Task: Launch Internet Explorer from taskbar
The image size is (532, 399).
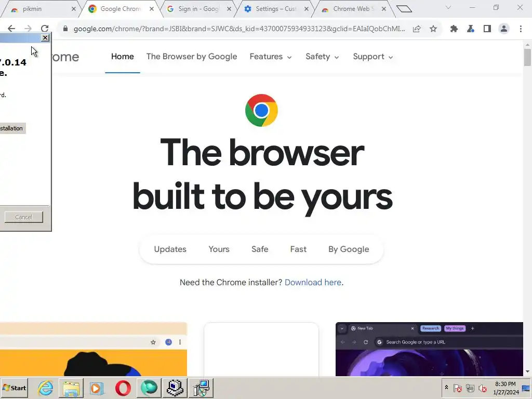Action: point(46,388)
